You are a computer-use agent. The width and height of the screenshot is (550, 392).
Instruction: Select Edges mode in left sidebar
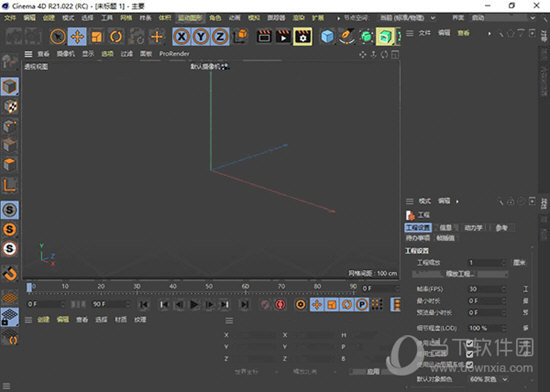[10, 145]
